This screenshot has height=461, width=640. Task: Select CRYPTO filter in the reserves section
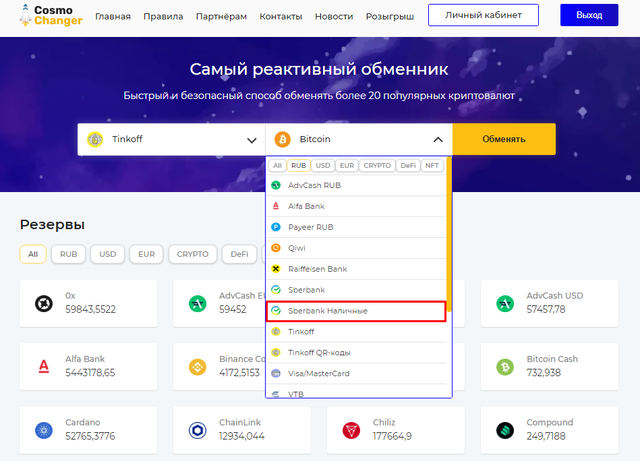(193, 254)
